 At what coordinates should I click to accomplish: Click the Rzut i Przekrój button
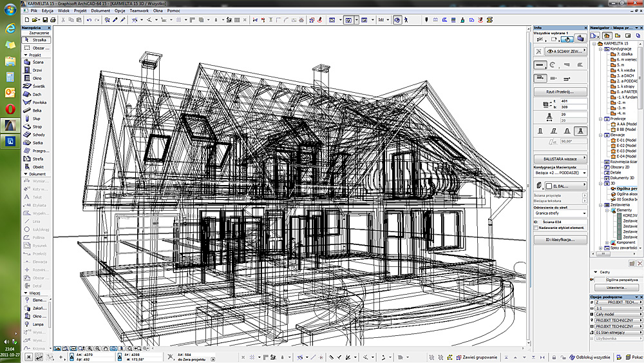pyautogui.click(x=560, y=92)
